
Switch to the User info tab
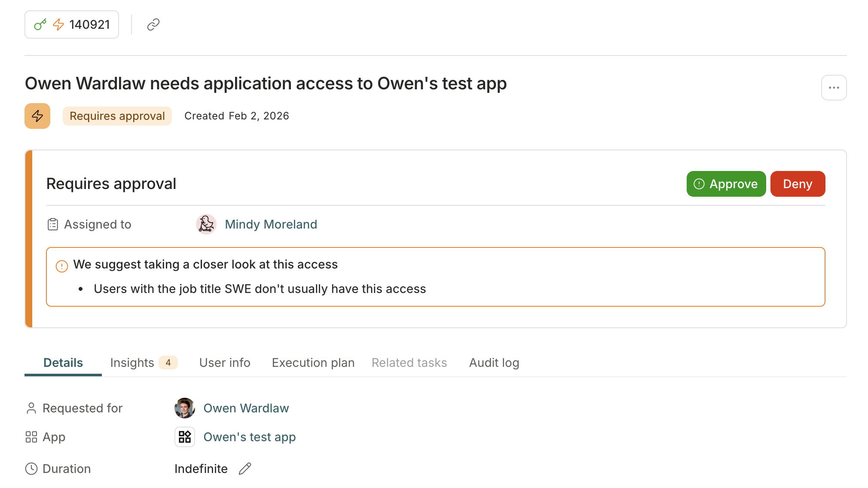click(x=225, y=363)
